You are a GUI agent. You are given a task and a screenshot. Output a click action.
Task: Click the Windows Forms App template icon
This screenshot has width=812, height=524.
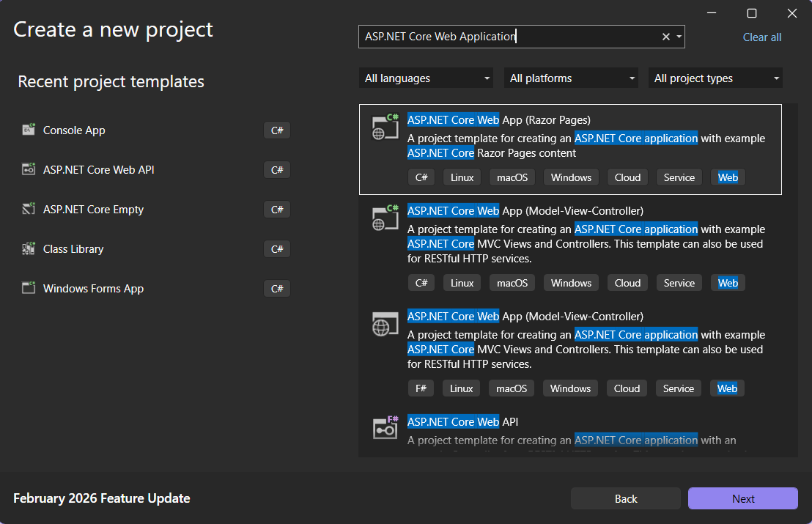tap(29, 289)
